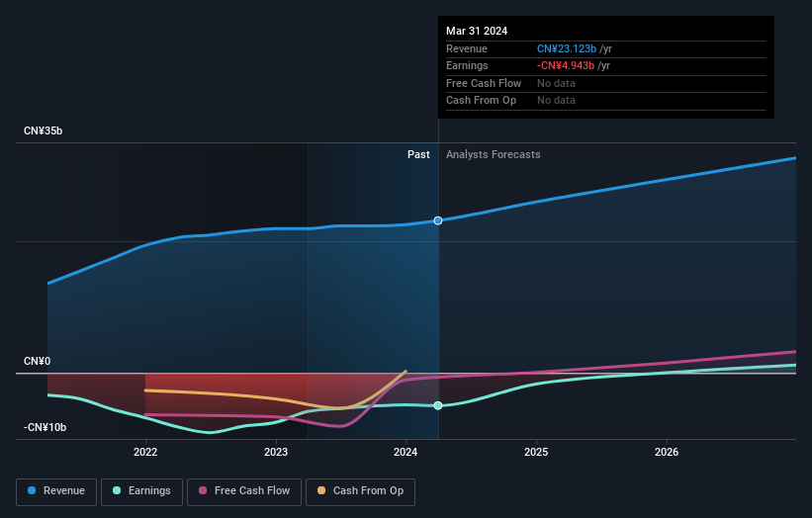Click the -CN¥10b y-axis label
Screen dimensions: 812x518
(45, 427)
